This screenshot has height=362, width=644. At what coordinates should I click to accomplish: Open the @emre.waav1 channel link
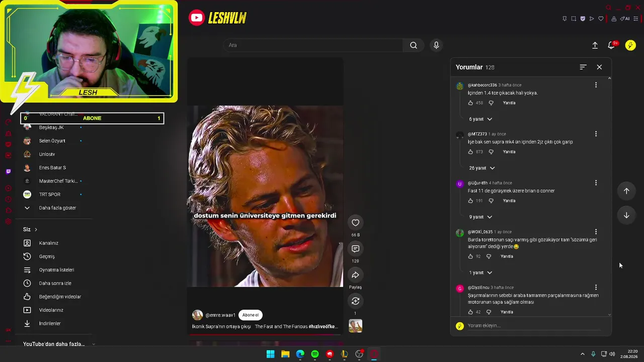pyautogui.click(x=220, y=315)
